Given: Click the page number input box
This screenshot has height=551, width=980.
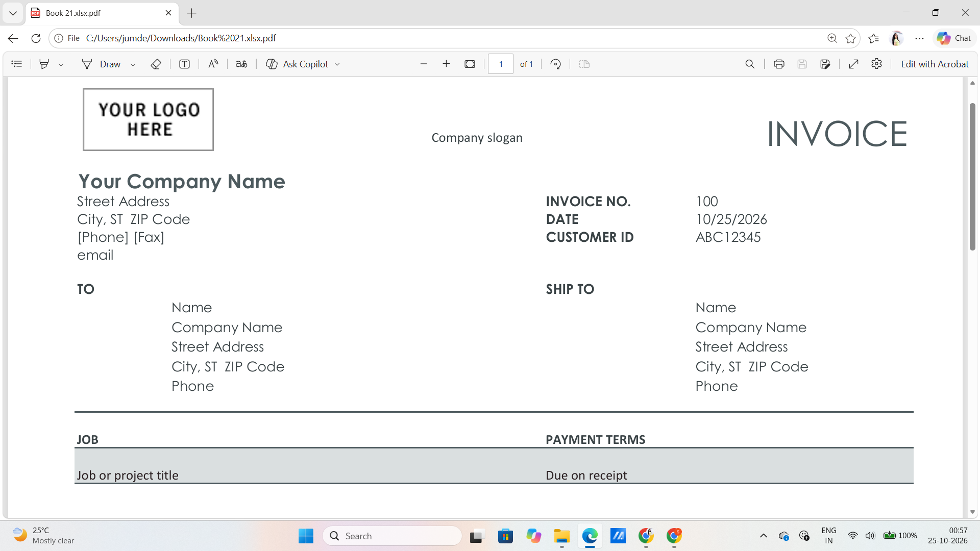Looking at the screenshot, I should (501, 64).
